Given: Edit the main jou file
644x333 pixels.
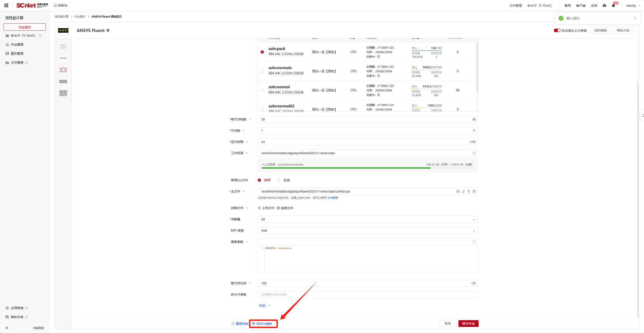Looking at the screenshot, I should [463, 191].
